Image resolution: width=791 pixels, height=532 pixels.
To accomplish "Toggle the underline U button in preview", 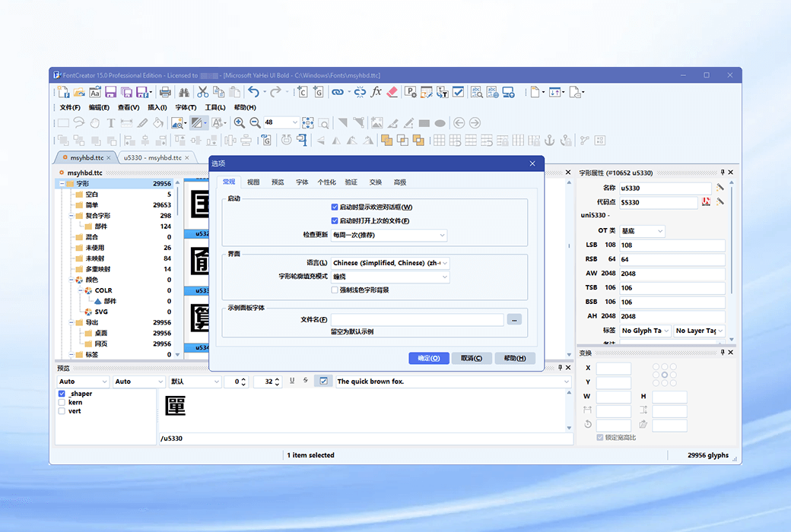I will click(x=292, y=381).
